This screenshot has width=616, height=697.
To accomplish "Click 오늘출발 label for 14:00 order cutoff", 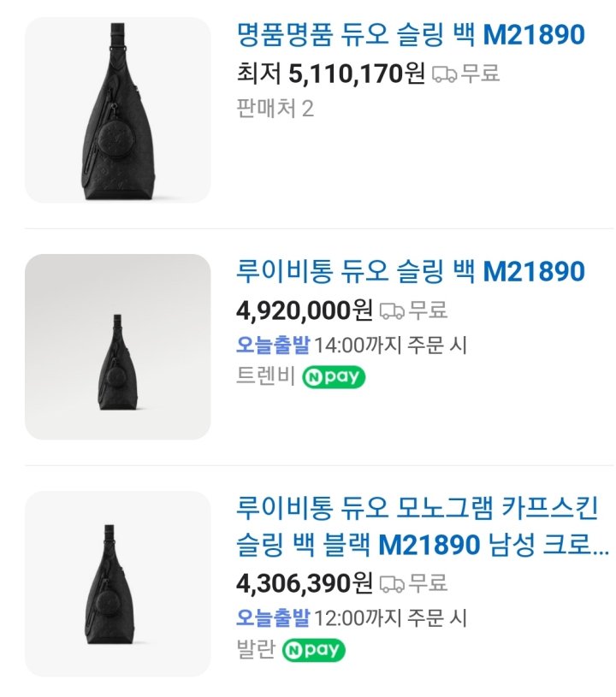I will point(272,345).
